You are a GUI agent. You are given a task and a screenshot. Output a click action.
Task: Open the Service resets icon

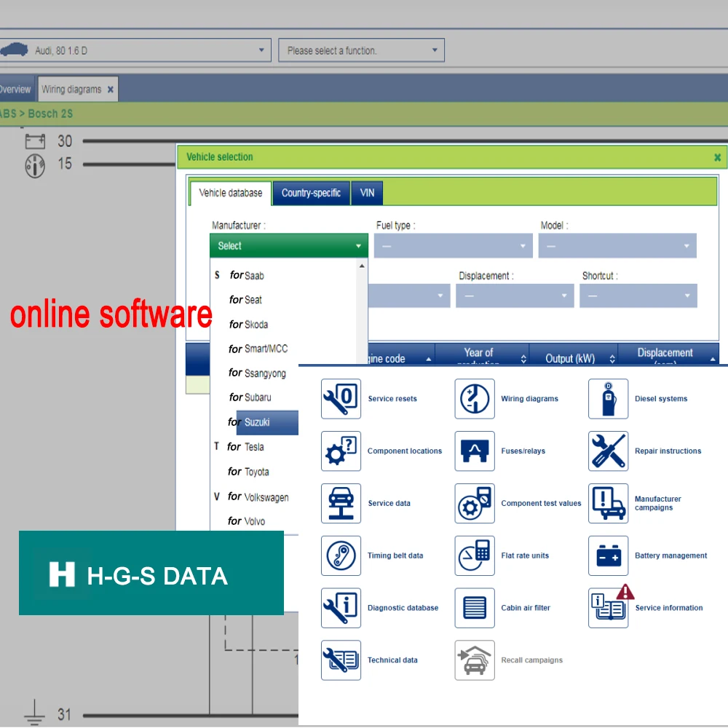pyautogui.click(x=341, y=398)
